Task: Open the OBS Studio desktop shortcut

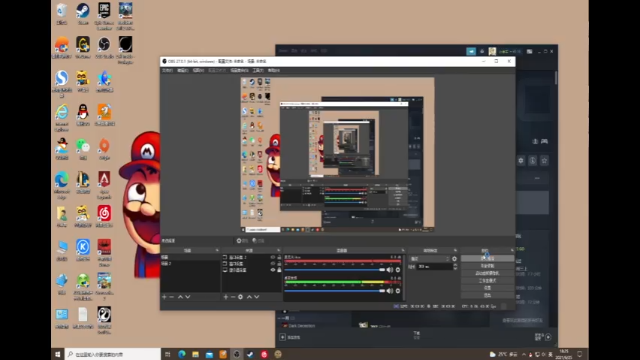Action: point(104,47)
